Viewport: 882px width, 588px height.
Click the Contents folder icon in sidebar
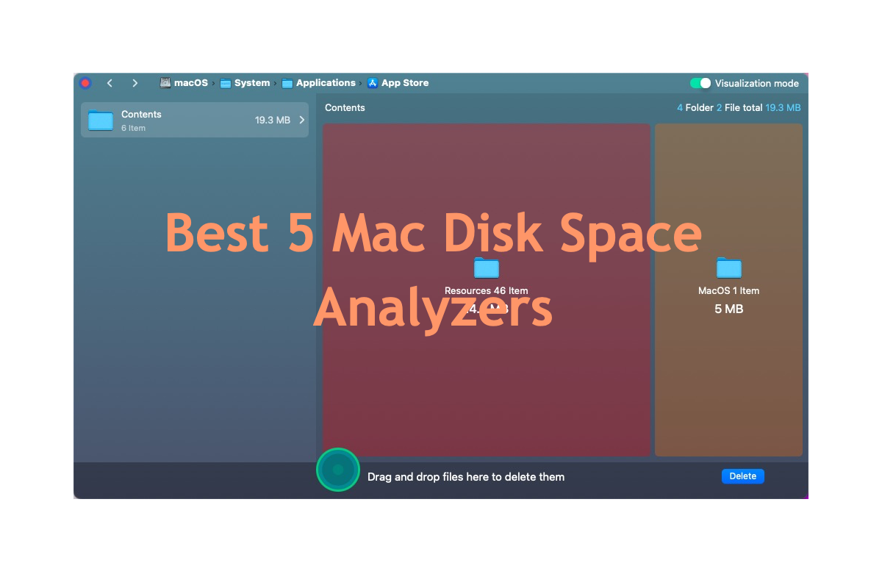click(x=101, y=120)
